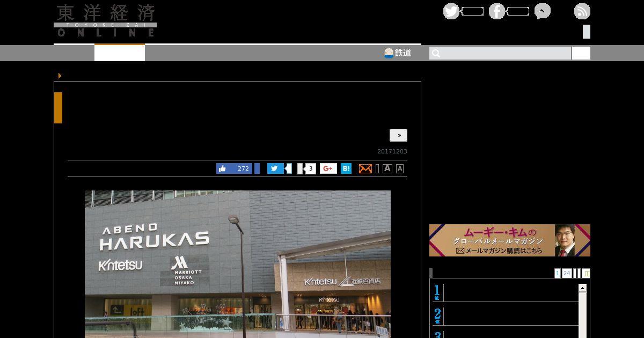
Task: Select the larger A font size icon
Action: point(387,168)
